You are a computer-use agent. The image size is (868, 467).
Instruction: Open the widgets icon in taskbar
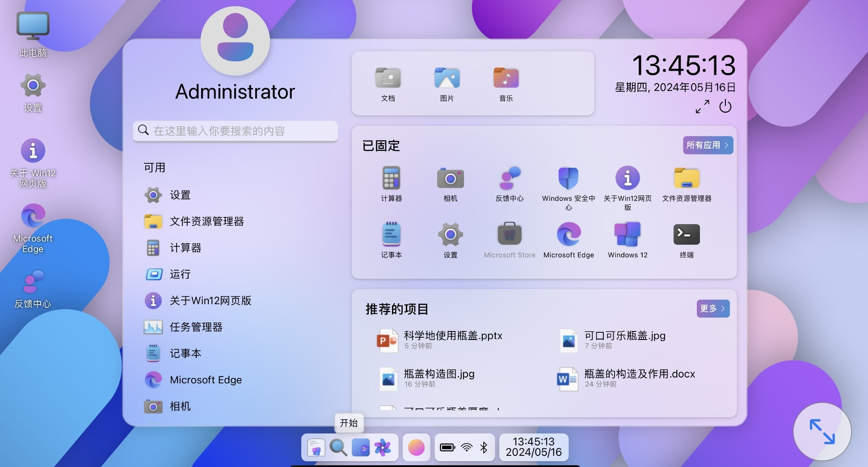[x=360, y=447]
